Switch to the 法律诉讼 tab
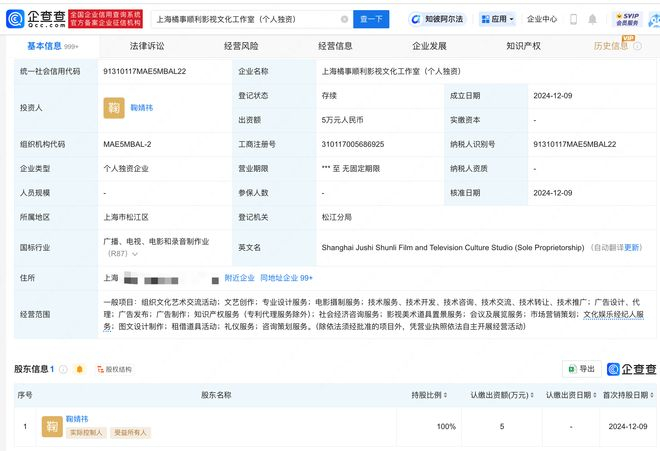 coord(147,46)
